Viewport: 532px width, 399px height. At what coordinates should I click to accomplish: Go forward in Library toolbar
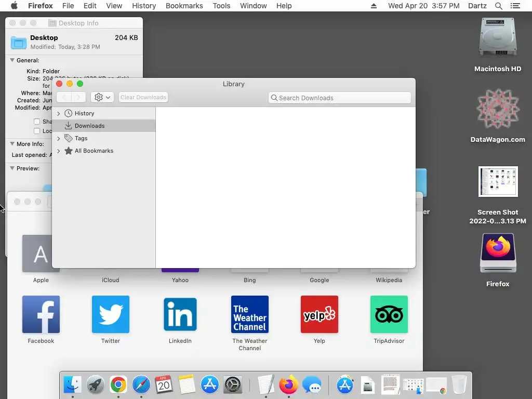78,97
